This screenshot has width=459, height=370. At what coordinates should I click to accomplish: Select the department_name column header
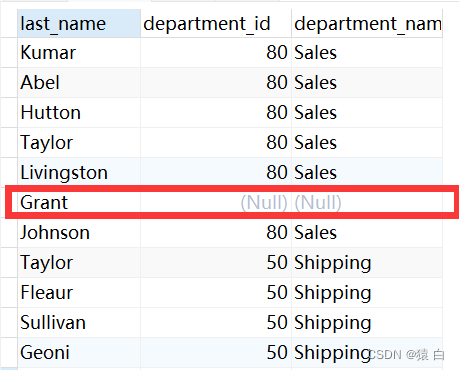[x=367, y=23]
